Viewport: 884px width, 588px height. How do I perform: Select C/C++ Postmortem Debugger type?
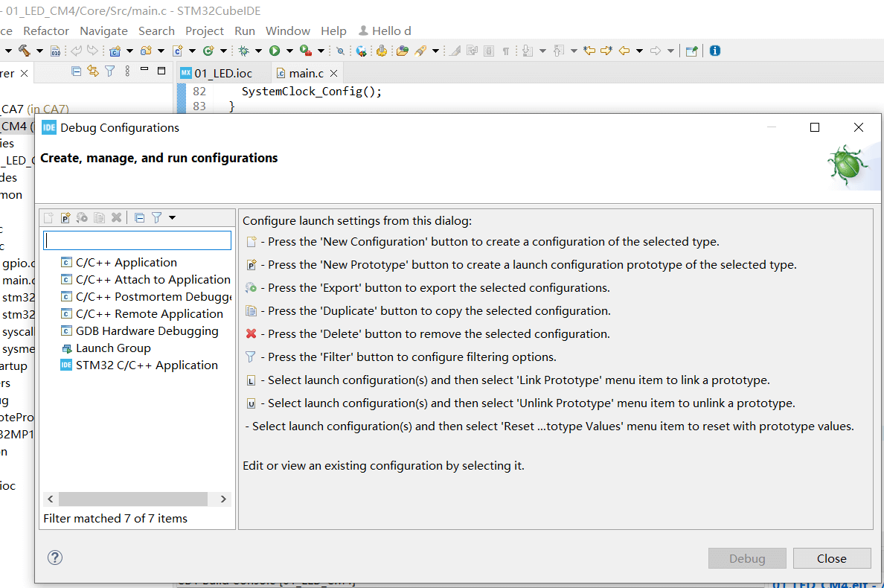tap(146, 297)
